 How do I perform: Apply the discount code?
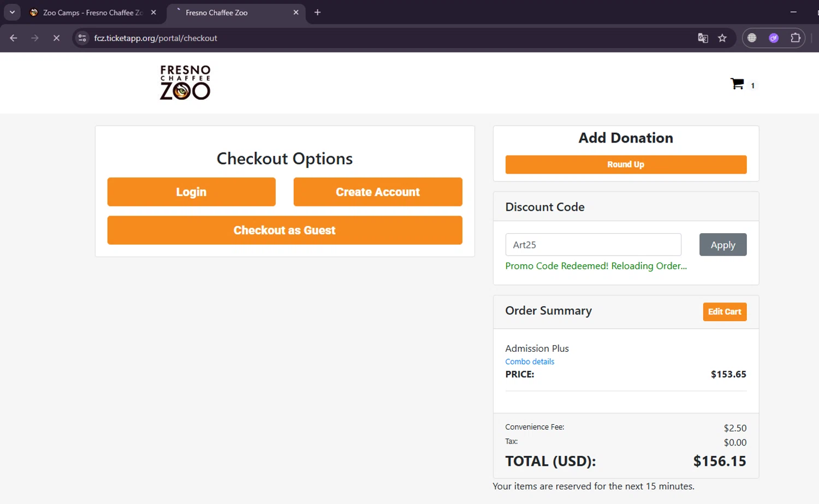pyautogui.click(x=723, y=245)
